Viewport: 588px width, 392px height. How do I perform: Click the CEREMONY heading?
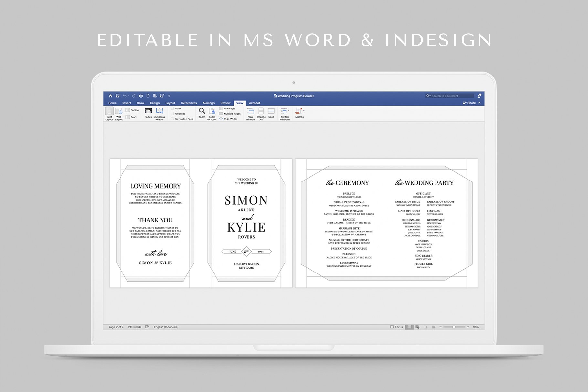(x=352, y=183)
